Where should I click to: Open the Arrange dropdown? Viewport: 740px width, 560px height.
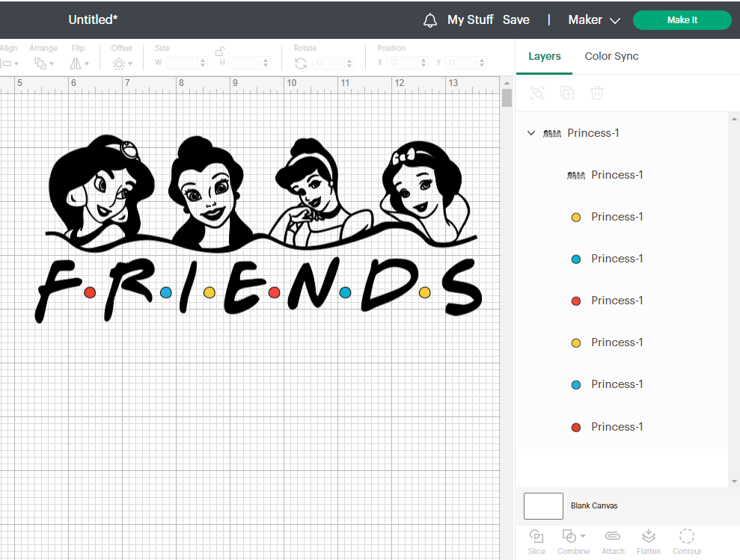[x=43, y=64]
